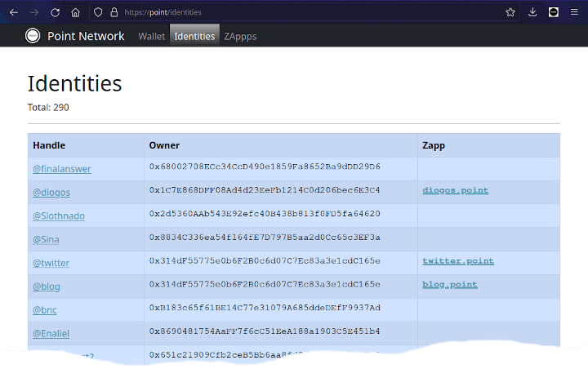Open the @Slothnado handle link
The width and height of the screenshot is (588, 369).
point(58,216)
